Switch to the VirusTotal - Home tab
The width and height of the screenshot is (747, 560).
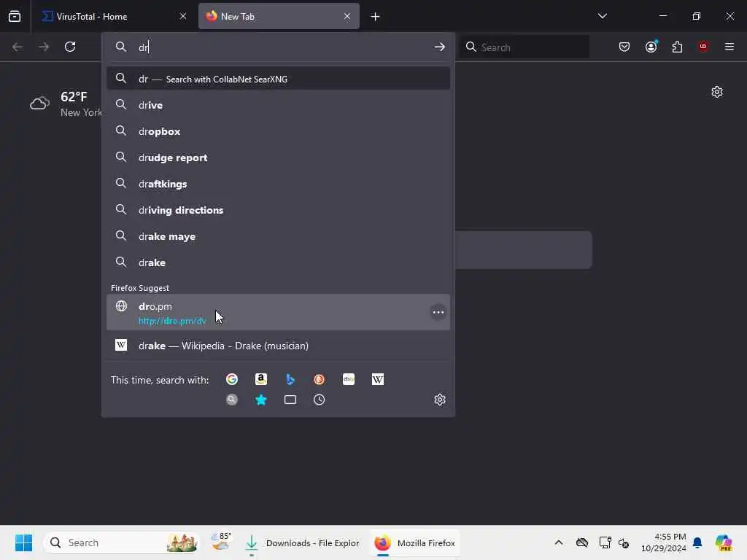click(x=113, y=16)
